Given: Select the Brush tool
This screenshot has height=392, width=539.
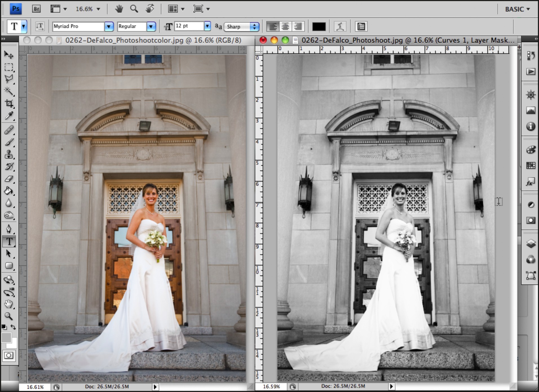Looking at the screenshot, I should [9, 142].
